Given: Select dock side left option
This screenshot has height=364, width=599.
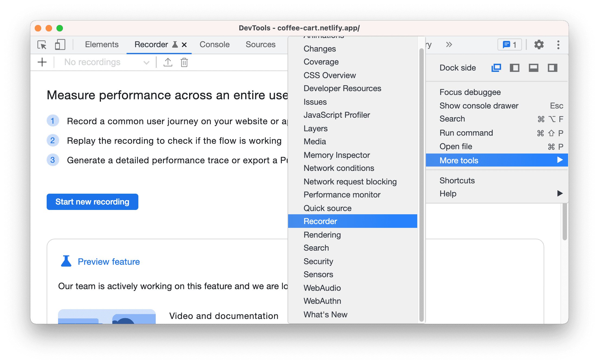Looking at the screenshot, I should [514, 68].
